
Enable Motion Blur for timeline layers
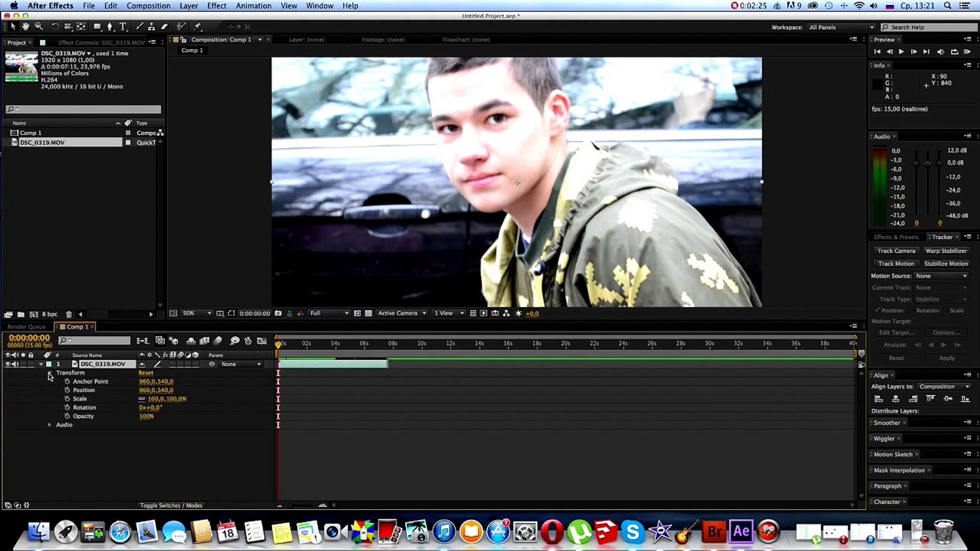coord(217,341)
